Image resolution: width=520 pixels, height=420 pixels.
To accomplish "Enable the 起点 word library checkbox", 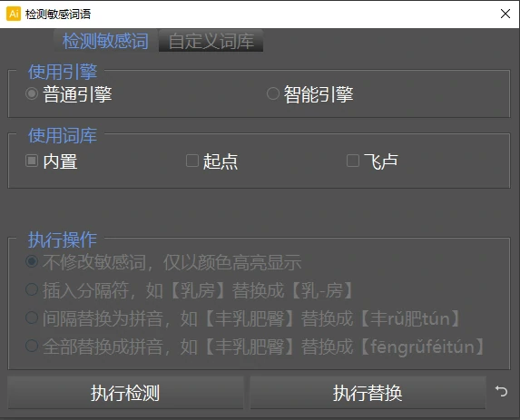I will click(x=192, y=161).
